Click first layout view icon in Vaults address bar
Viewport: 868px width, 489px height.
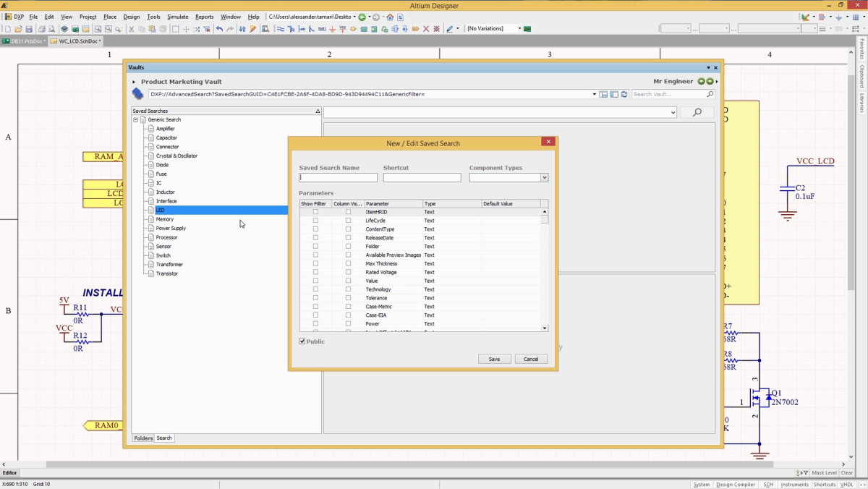click(603, 94)
